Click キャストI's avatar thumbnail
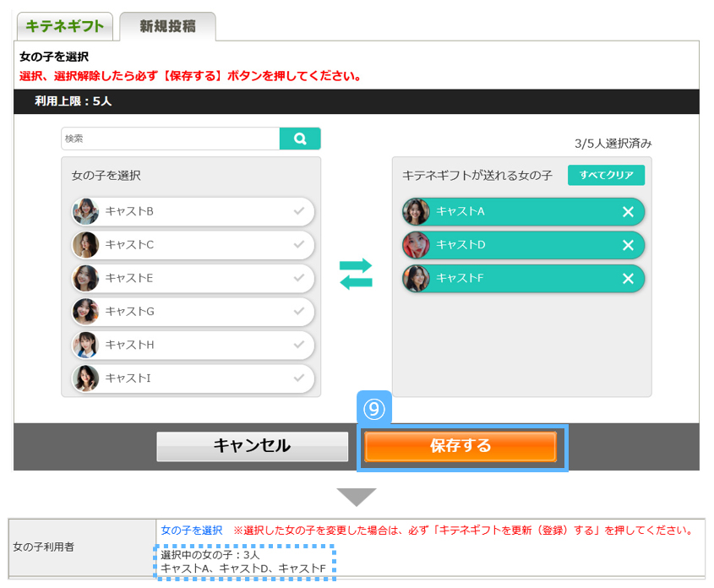The width and height of the screenshot is (714, 588). (x=86, y=378)
